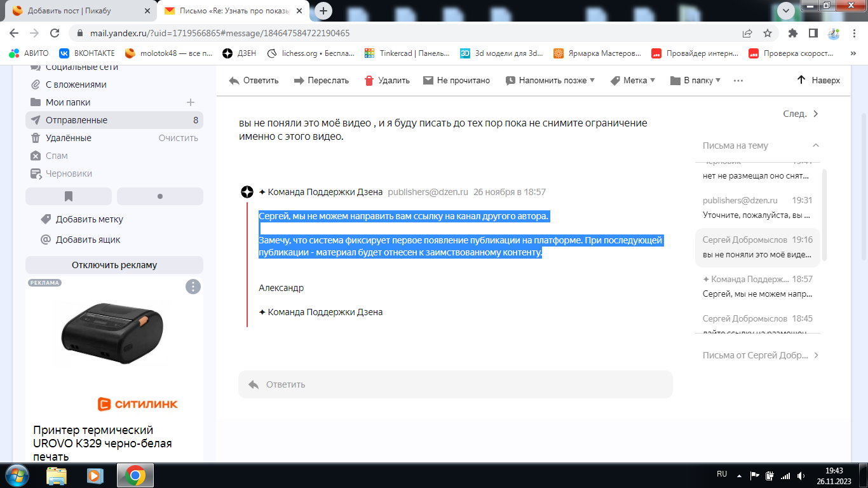Select 'Мои папки' in sidebar
This screenshot has height=488, width=868.
pyautogui.click(x=68, y=102)
